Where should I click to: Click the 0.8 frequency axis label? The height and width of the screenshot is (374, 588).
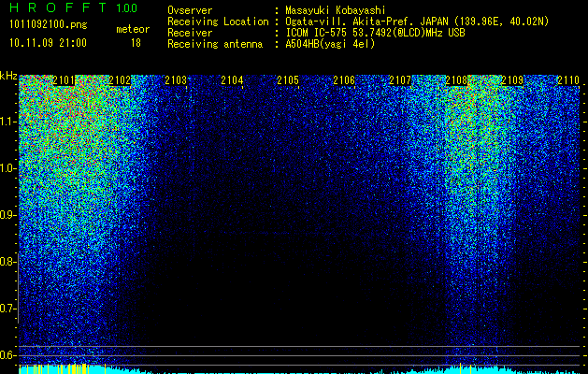[7, 262]
